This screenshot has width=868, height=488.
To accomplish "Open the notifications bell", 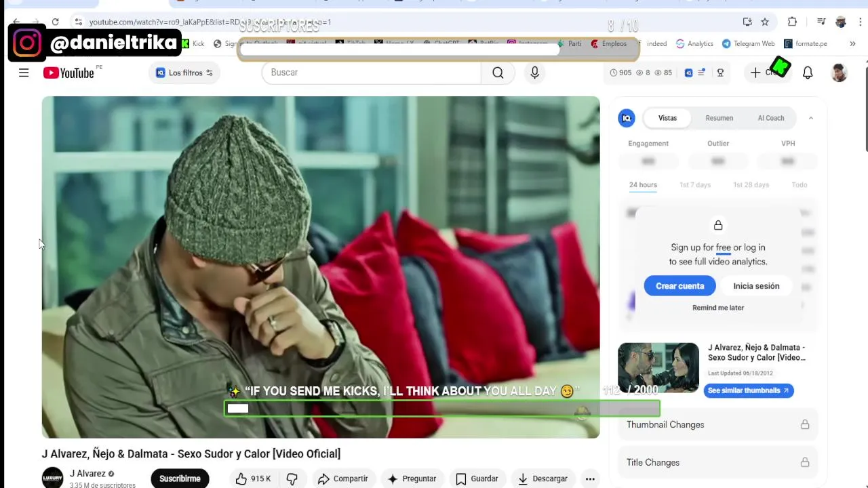I will pos(808,73).
